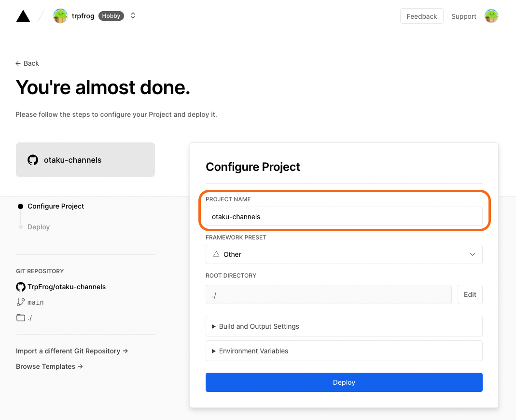Open the Feedback button
The height and width of the screenshot is (420, 516).
click(421, 16)
